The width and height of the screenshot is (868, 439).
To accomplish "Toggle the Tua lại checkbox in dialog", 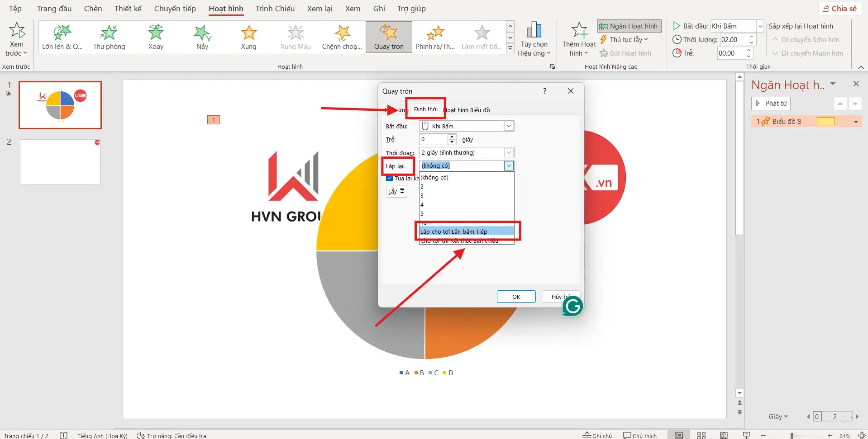I will (390, 178).
